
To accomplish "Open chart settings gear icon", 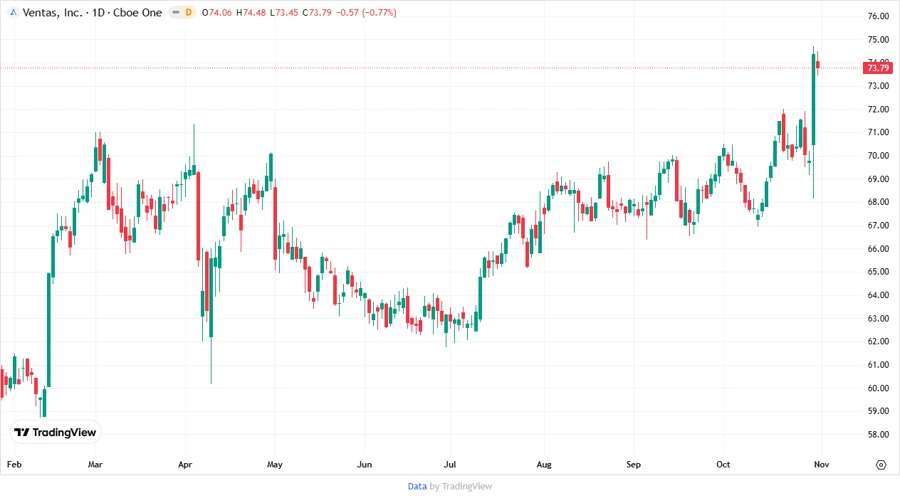I will coord(881,465).
